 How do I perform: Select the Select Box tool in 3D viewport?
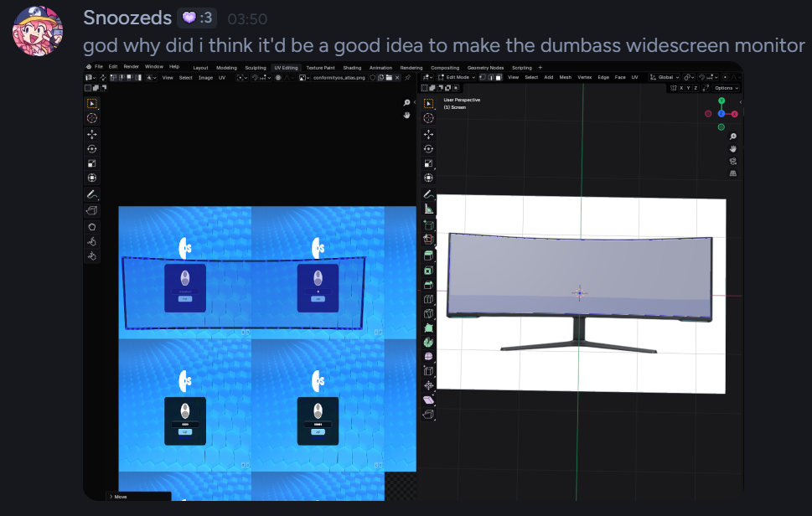(x=428, y=104)
